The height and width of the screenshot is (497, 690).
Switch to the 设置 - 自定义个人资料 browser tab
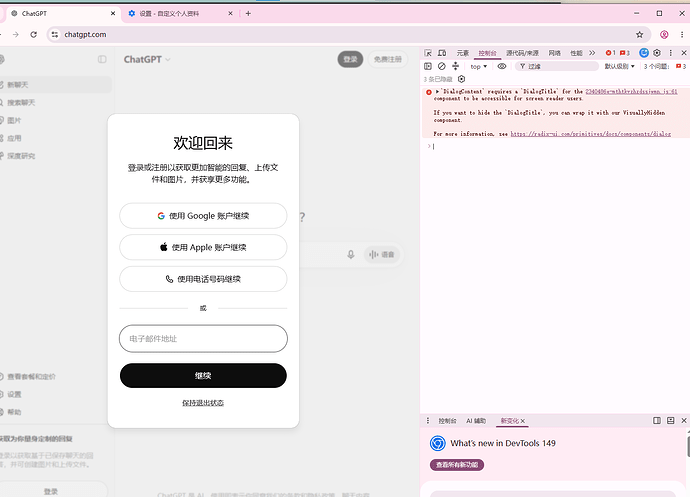[180, 14]
